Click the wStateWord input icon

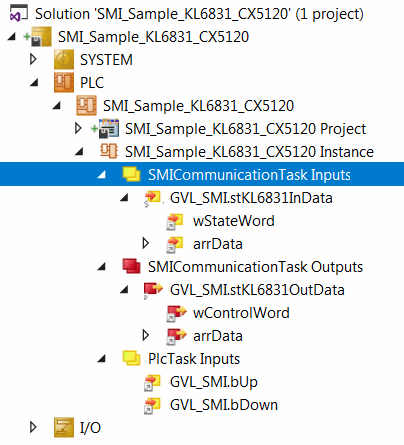[x=175, y=221]
